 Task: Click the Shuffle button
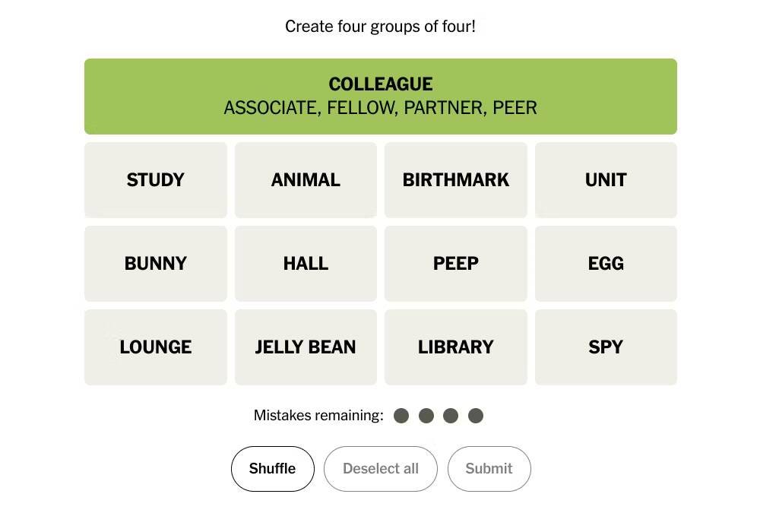[x=272, y=469]
